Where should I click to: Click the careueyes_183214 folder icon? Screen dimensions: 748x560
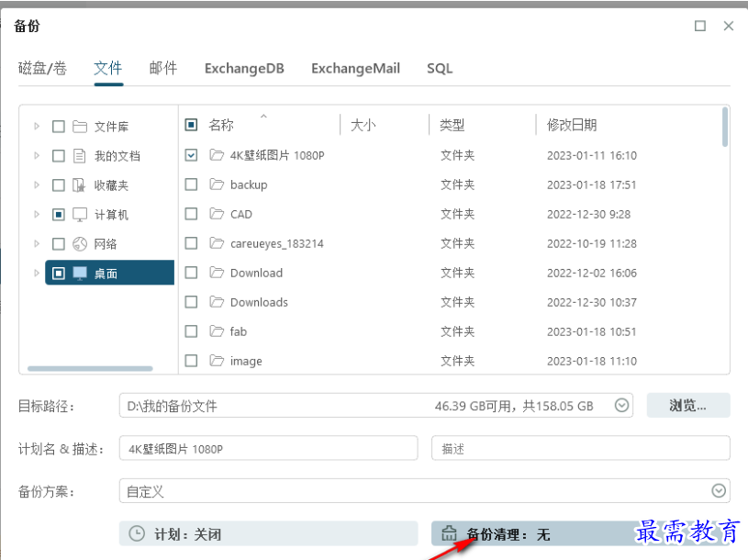(x=217, y=243)
